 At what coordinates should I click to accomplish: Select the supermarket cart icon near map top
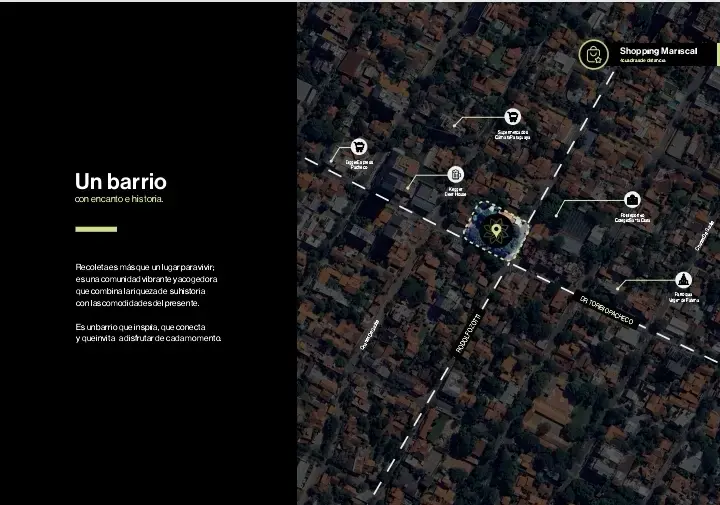(513, 117)
